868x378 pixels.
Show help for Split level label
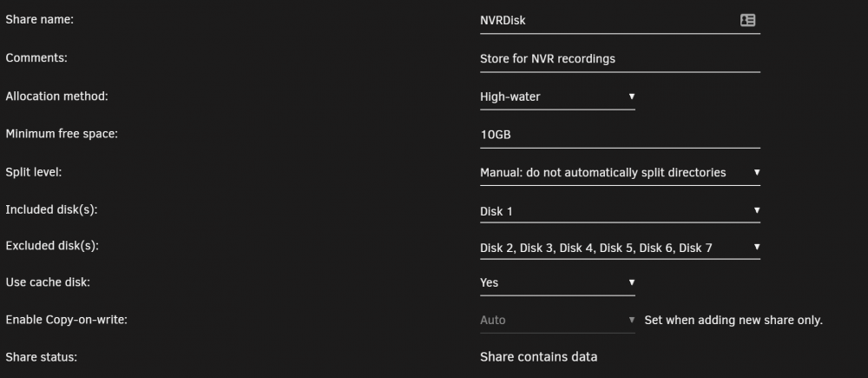(x=34, y=172)
